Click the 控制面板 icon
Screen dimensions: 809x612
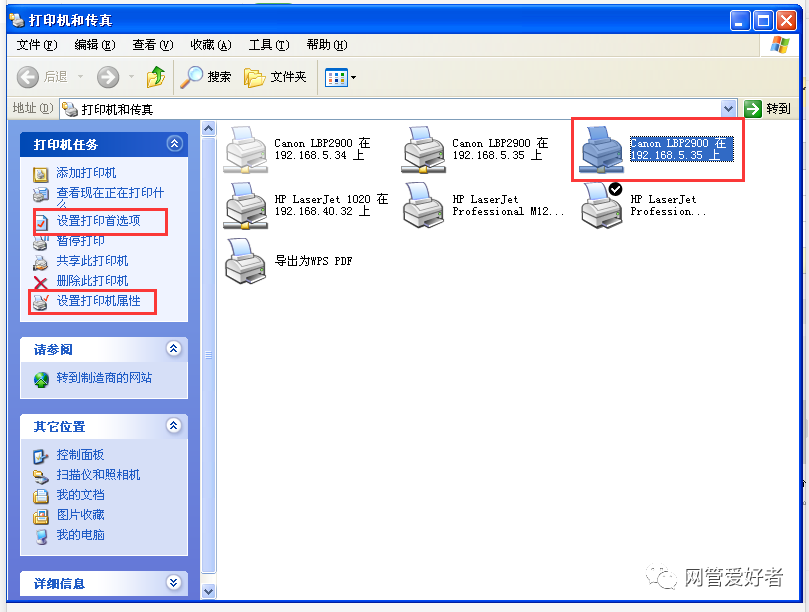[x=41, y=457]
